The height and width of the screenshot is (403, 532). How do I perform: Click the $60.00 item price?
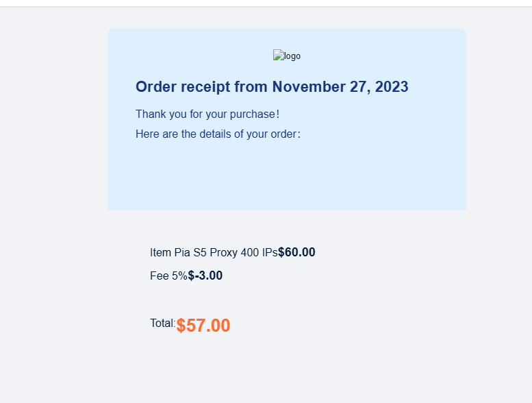[x=296, y=252]
